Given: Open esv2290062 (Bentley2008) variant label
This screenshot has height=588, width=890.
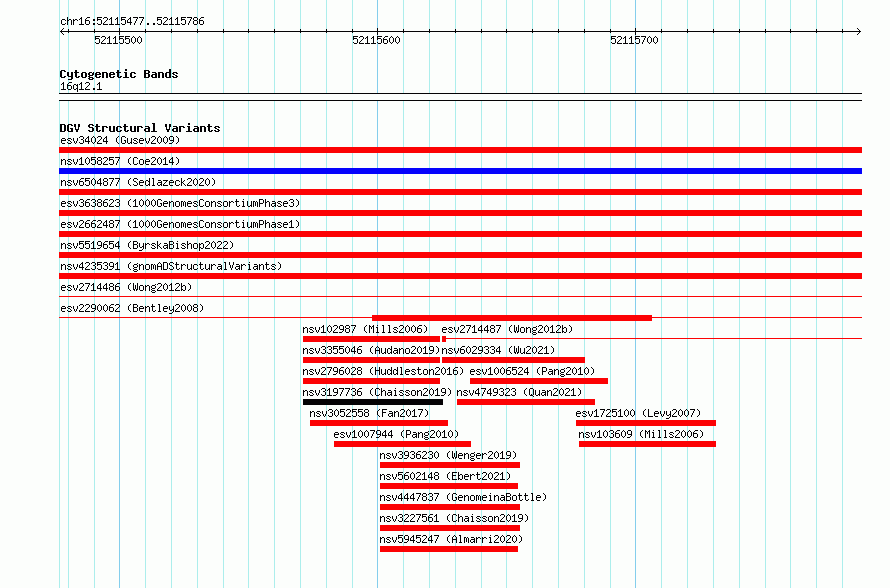Looking at the screenshot, I should (x=132, y=308).
